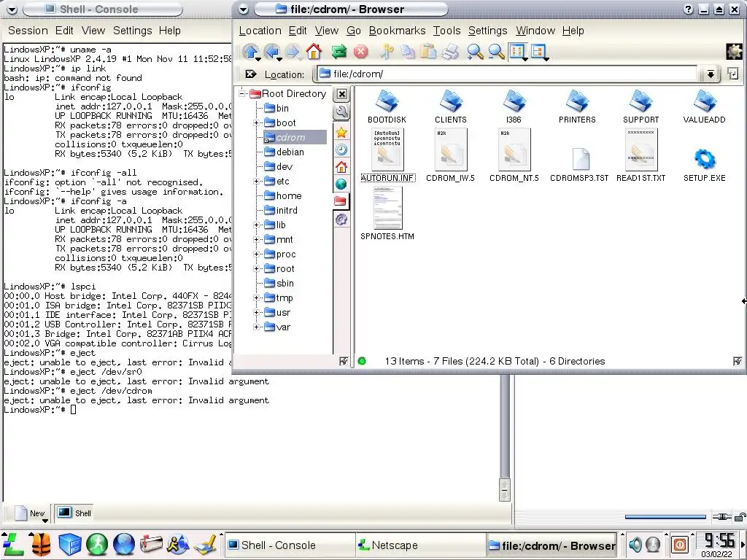This screenshot has width=747, height=560.
Task: Open the SETUP.EXE gear icon
Action: 704,158
